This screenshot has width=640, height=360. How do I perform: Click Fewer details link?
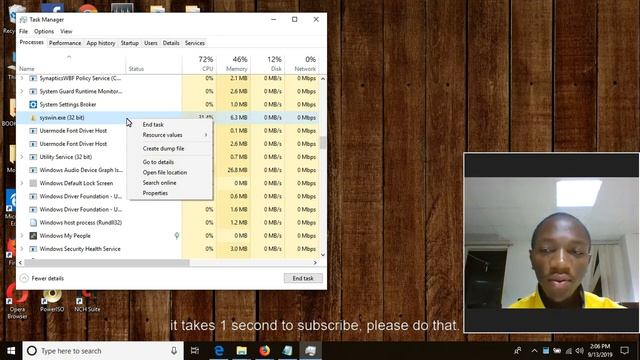(48, 278)
